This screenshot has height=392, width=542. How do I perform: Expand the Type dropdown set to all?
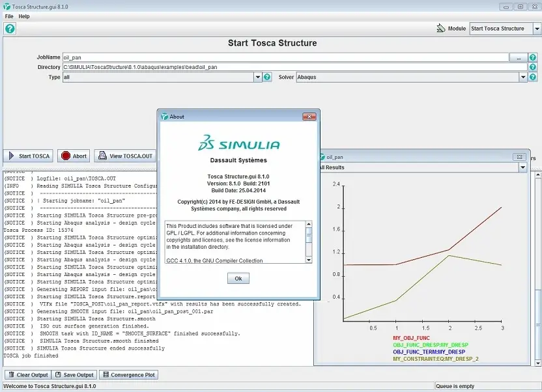[257, 77]
